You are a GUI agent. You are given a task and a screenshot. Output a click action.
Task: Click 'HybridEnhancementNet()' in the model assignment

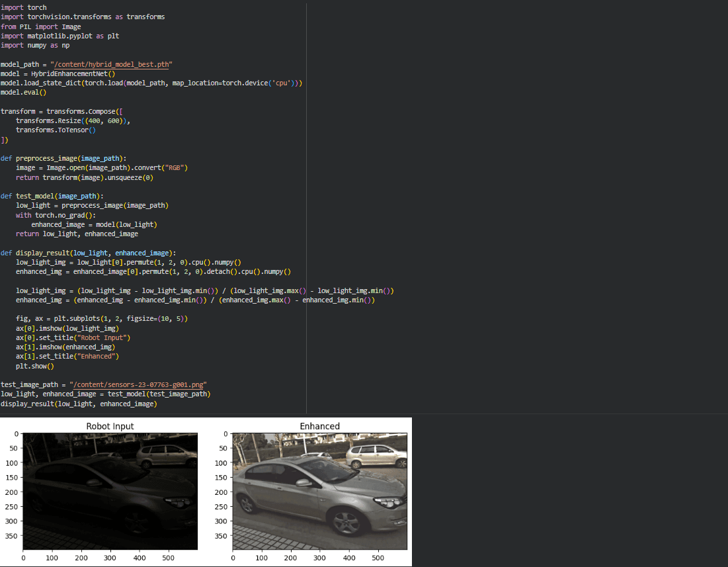coord(73,73)
